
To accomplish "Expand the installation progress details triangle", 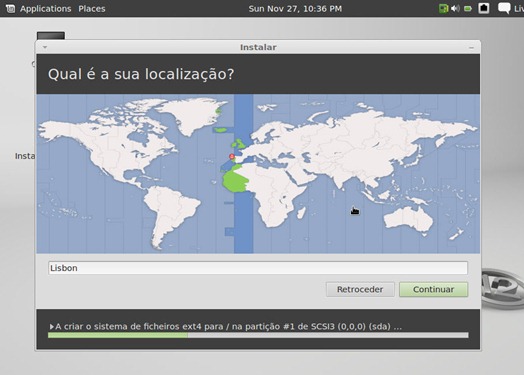I will click(51, 327).
